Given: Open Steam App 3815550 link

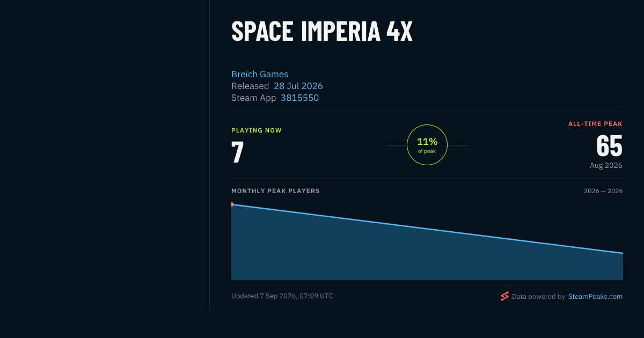Looking at the screenshot, I should (299, 98).
